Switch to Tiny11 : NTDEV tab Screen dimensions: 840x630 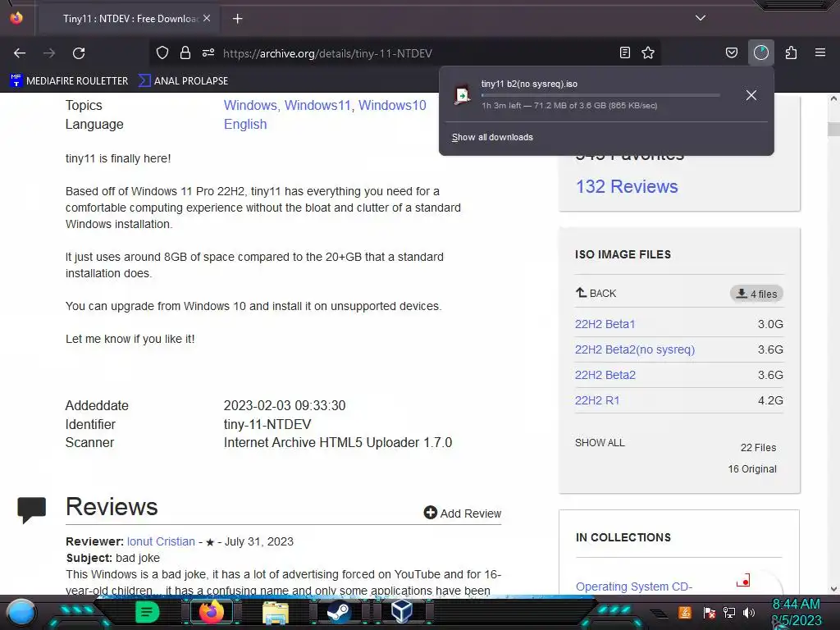point(129,19)
